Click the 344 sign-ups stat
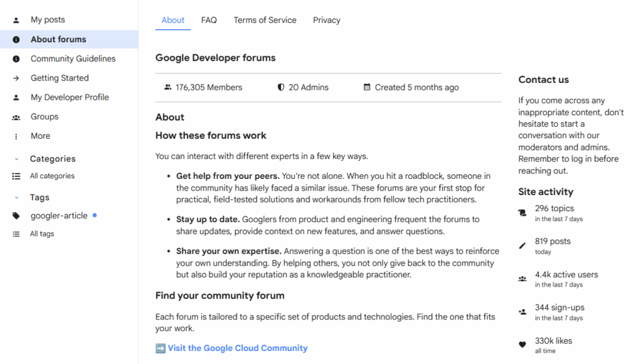Viewport: 634px width, 364px height. [x=560, y=312]
